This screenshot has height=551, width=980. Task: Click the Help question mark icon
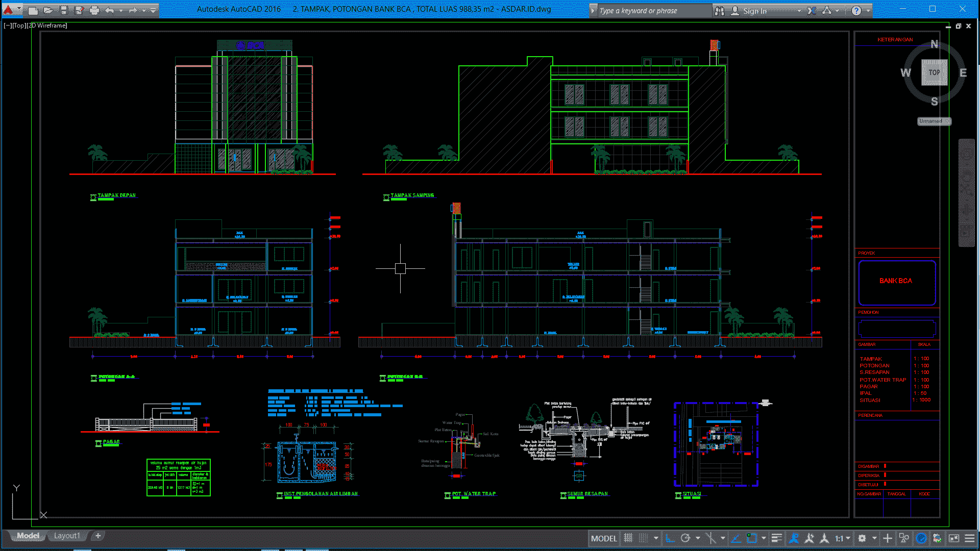tap(856, 10)
